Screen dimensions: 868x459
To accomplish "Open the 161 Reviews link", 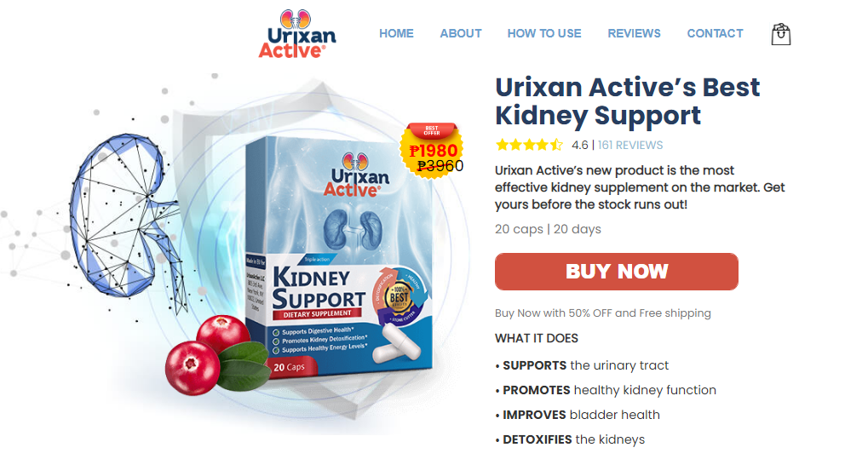I will (x=630, y=145).
